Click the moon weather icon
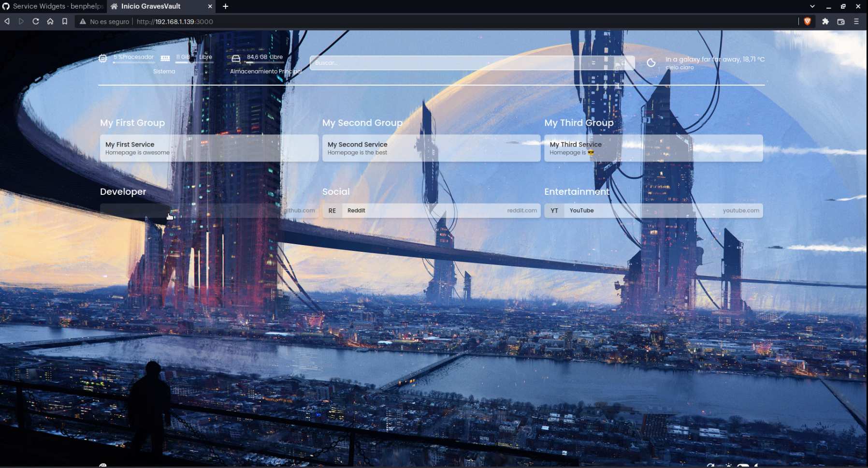 tap(651, 62)
